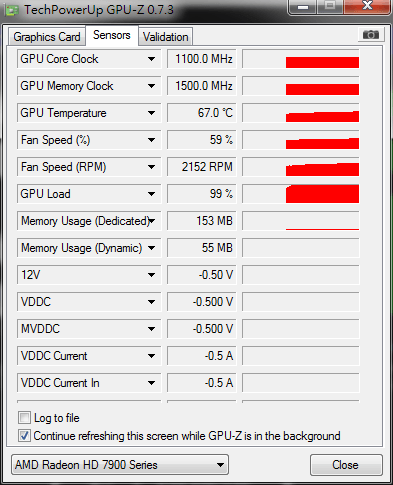Minimize the GPU-Z window

(303, 7)
